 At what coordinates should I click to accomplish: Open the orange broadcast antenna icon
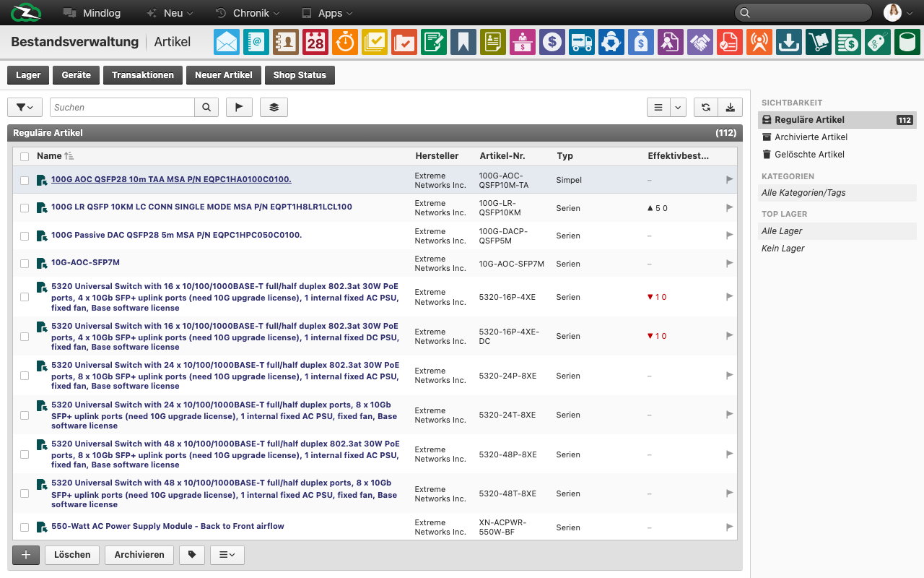[x=759, y=42]
